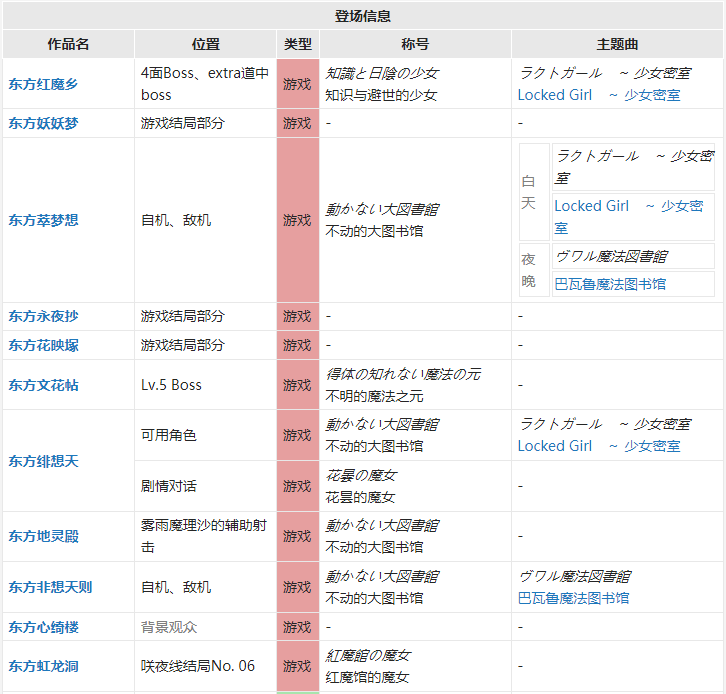Open Locked Girl theme link in 白天 cell
This screenshot has height=694, width=726.
(629, 217)
